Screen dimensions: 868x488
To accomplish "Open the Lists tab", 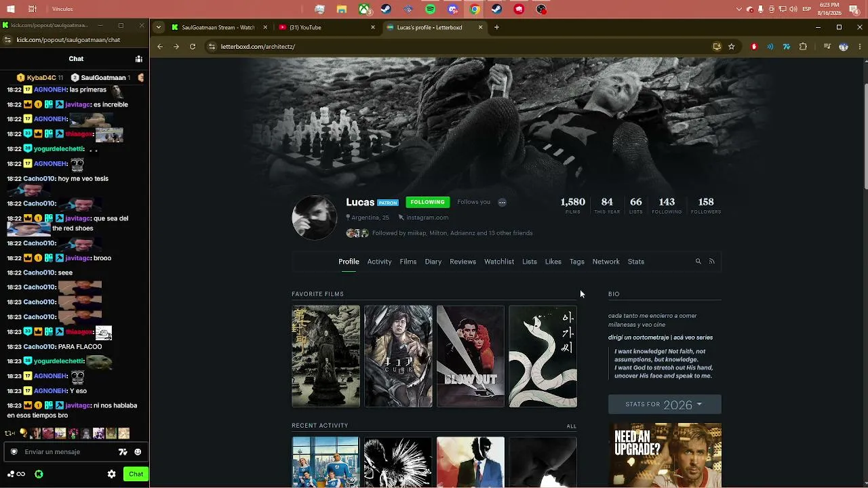I will (x=530, y=262).
